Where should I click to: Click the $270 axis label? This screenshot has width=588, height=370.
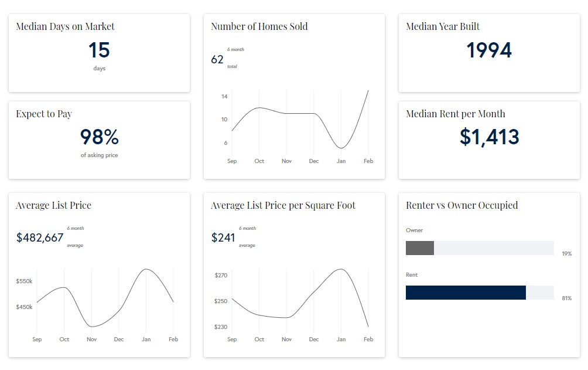click(x=221, y=275)
